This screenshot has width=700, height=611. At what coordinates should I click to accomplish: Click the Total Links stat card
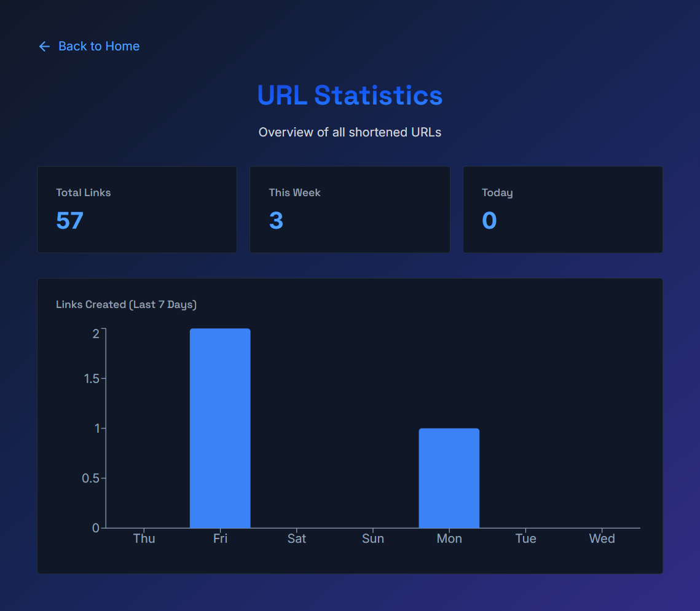click(136, 209)
